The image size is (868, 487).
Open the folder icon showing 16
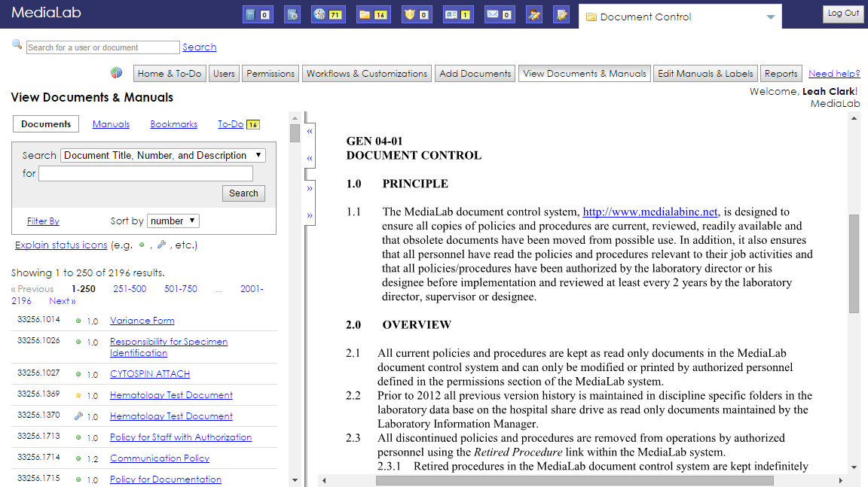coord(373,14)
